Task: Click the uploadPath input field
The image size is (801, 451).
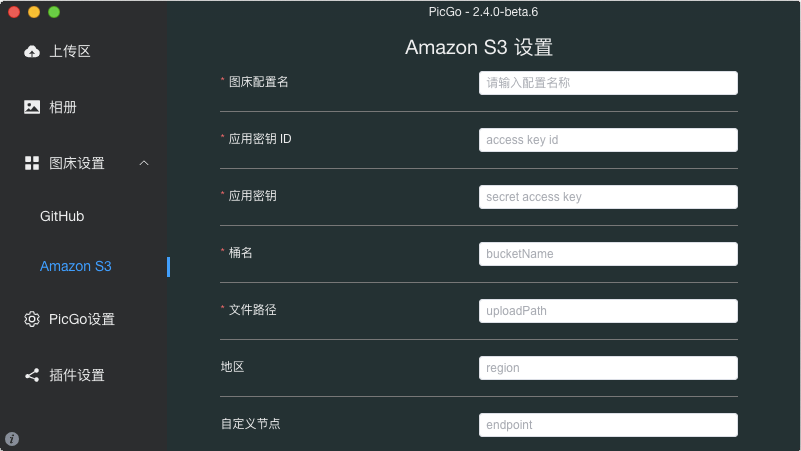Action: [608, 311]
